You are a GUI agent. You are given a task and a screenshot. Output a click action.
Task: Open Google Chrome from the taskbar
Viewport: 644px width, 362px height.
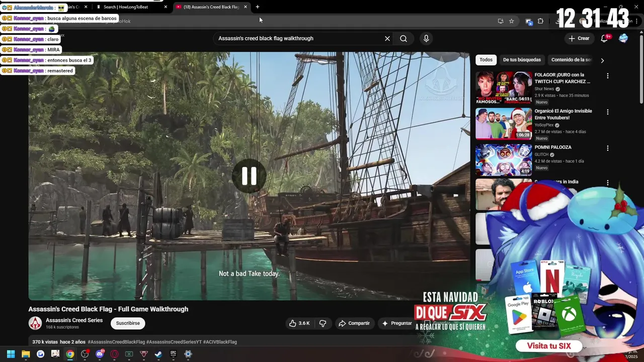pos(70,354)
